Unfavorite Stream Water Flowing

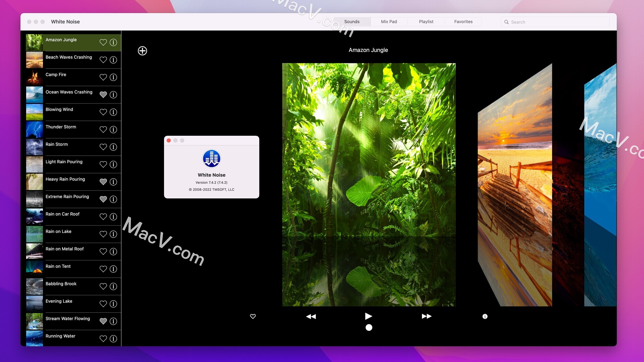[x=103, y=321]
